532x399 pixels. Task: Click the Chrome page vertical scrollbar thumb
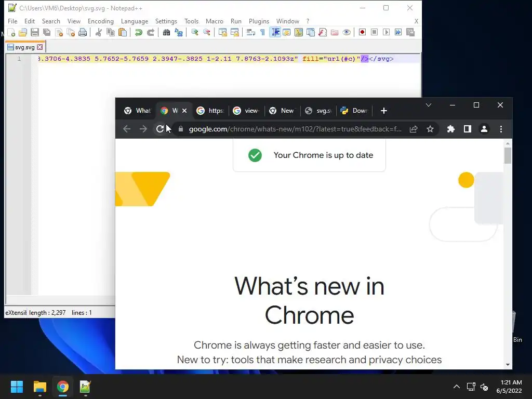(x=508, y=156)
